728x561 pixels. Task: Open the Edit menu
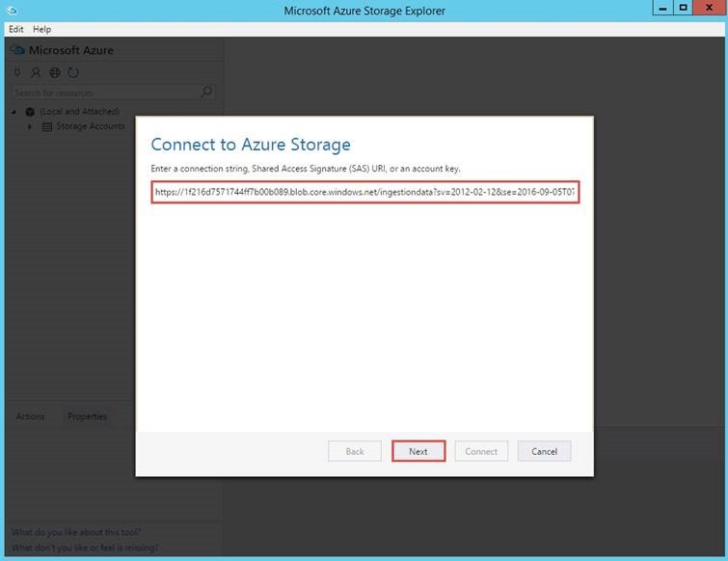(15, 29)
